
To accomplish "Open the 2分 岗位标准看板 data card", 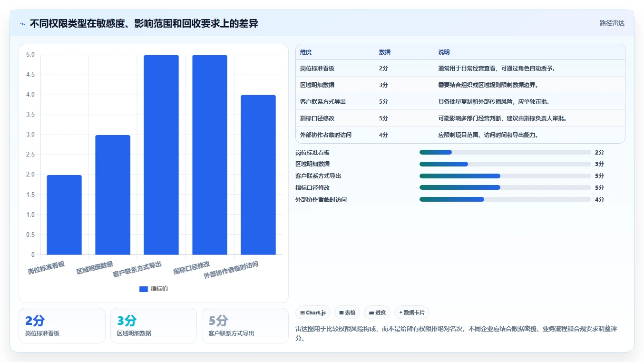I will tap(62, 325).
